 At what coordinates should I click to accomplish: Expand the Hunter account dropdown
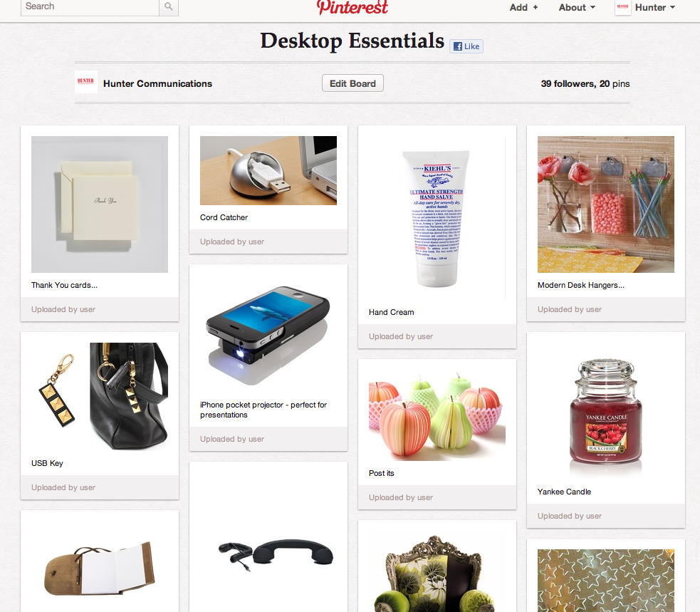(x=655, y=8)
